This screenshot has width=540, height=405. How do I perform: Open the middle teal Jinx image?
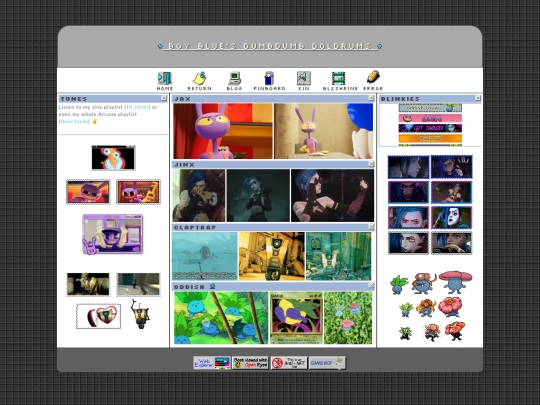[x=258, y=195]
